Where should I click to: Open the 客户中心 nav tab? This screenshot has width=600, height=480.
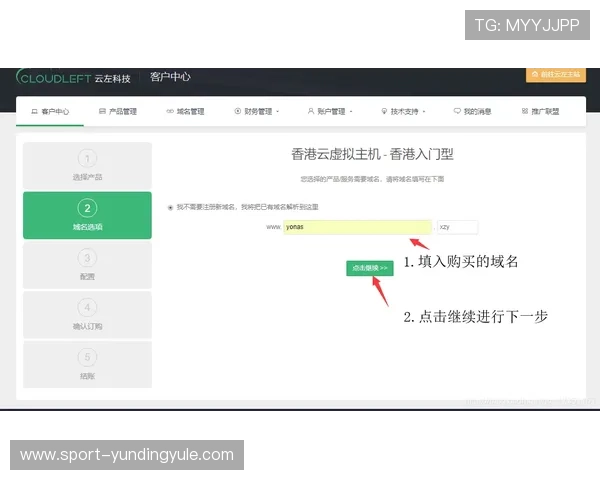50,111
